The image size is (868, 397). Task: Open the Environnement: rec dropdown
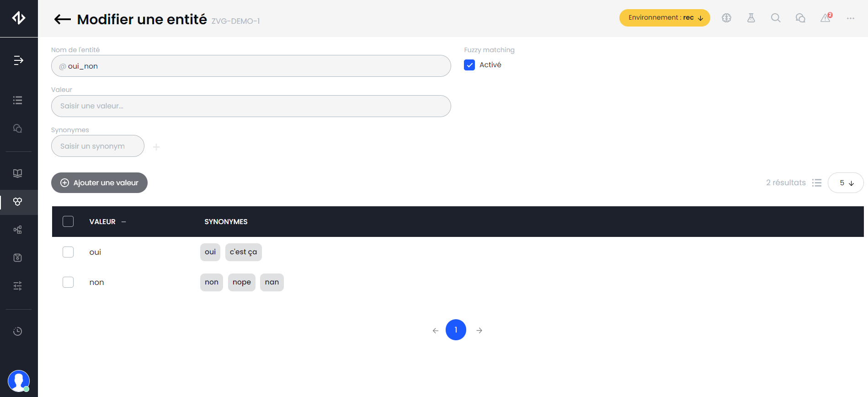click(x=664, y=18)
